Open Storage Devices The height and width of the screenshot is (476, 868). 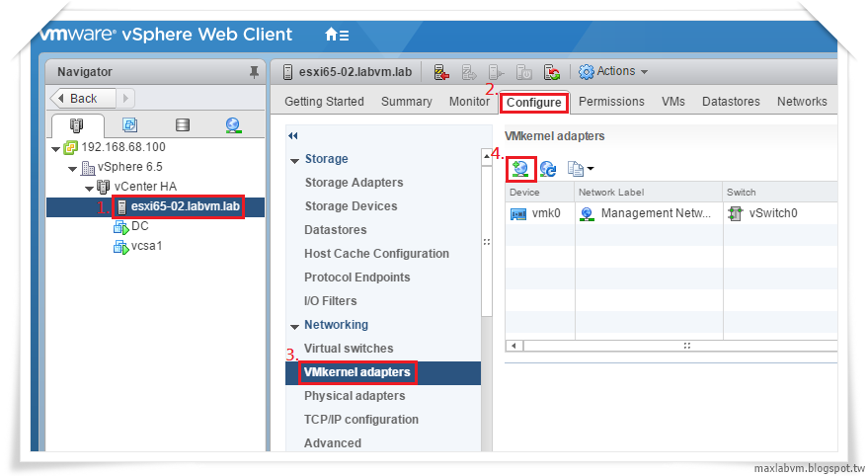coord(351,206)
